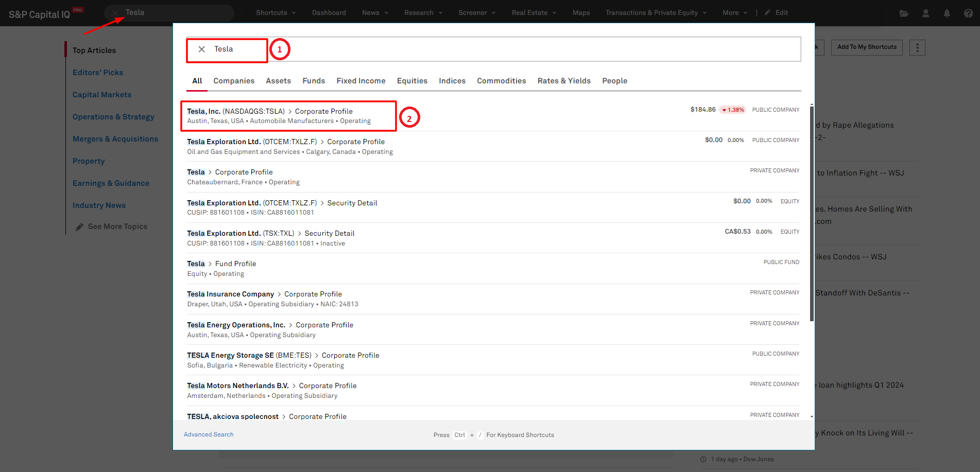Screen dimensions: 980x472
Task: Click the CA$0.53 price value
Action: coord(737,232)
